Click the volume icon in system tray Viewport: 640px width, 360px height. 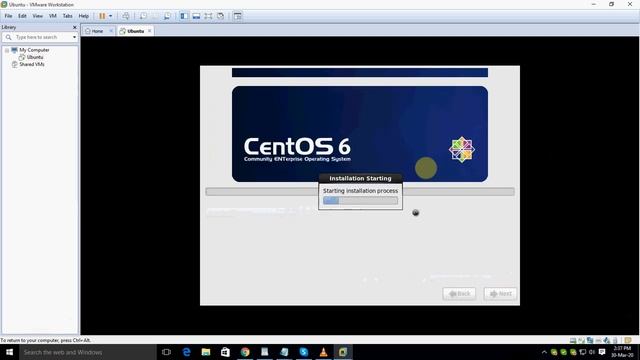(x=592, y=352)
